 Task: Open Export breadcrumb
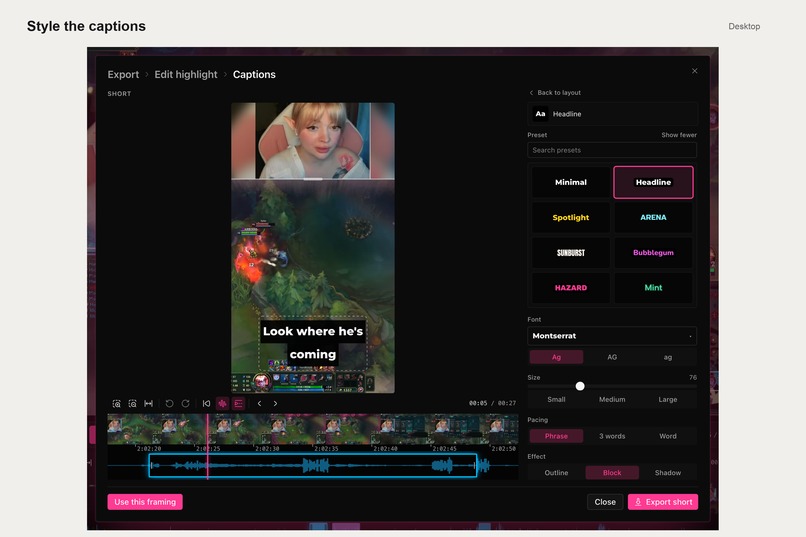pos(123,75)
